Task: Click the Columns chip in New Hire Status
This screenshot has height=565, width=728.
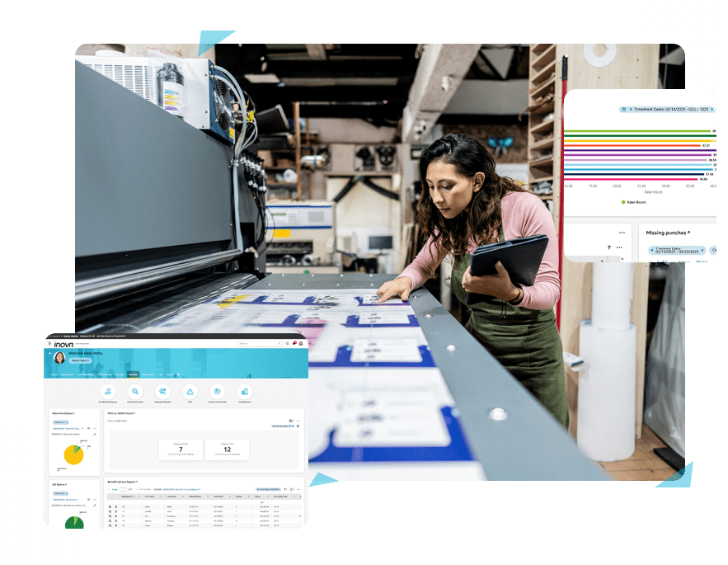Action: point(60,421)
